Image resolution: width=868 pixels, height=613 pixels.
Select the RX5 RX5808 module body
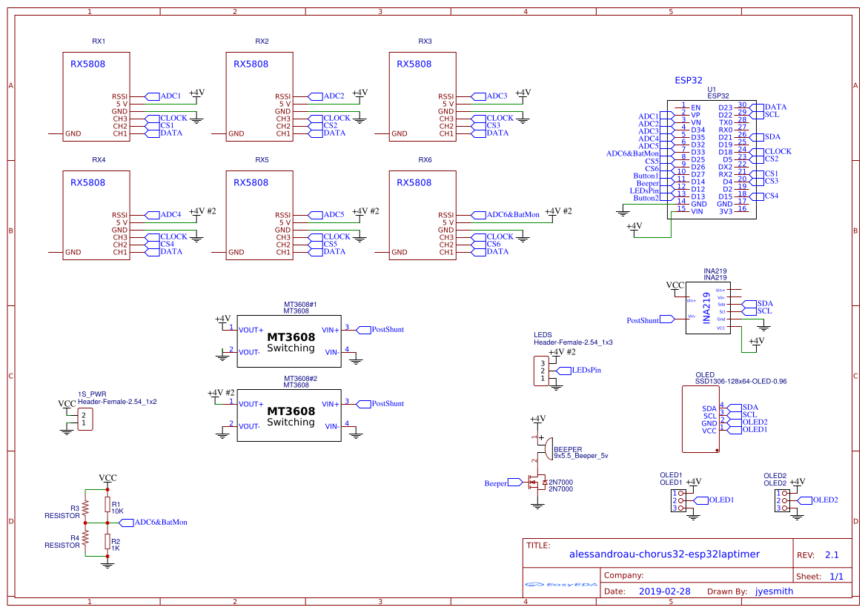259,216
